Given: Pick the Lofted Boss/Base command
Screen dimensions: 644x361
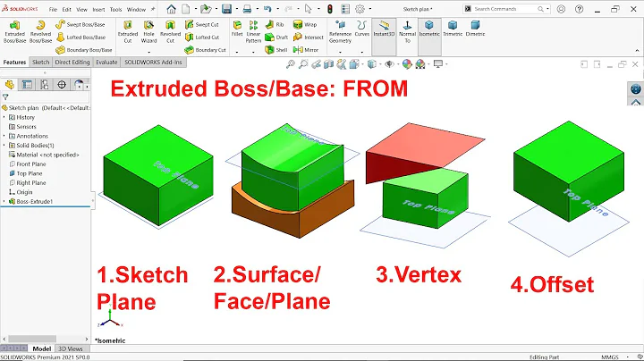Looking at the screenshot, I should [80, 38].
